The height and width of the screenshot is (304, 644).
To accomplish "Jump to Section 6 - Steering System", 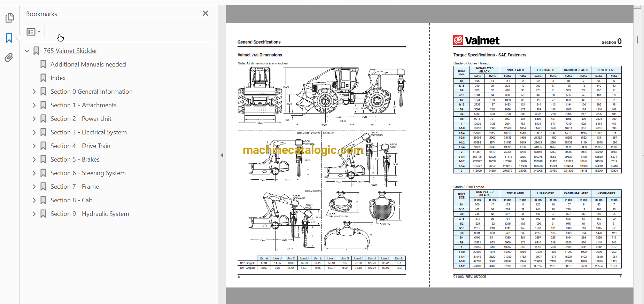I will coord(88,173).
